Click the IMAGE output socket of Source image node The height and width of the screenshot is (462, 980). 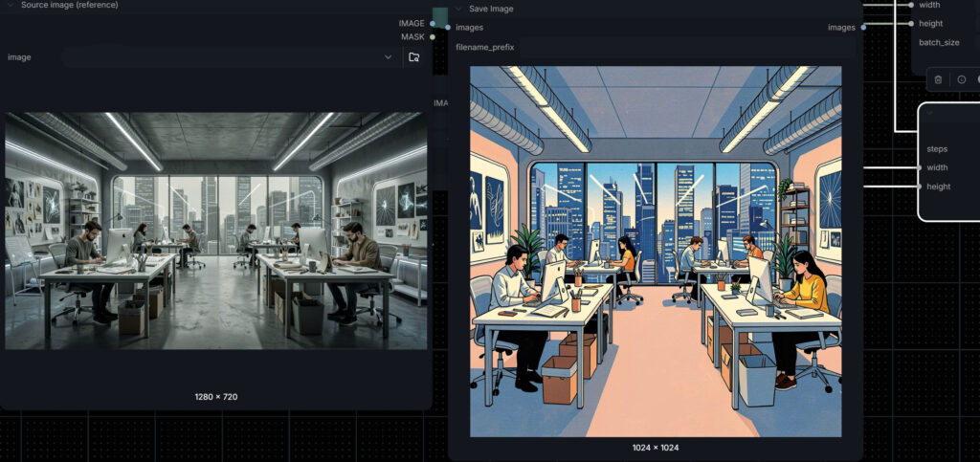[433, 23]
